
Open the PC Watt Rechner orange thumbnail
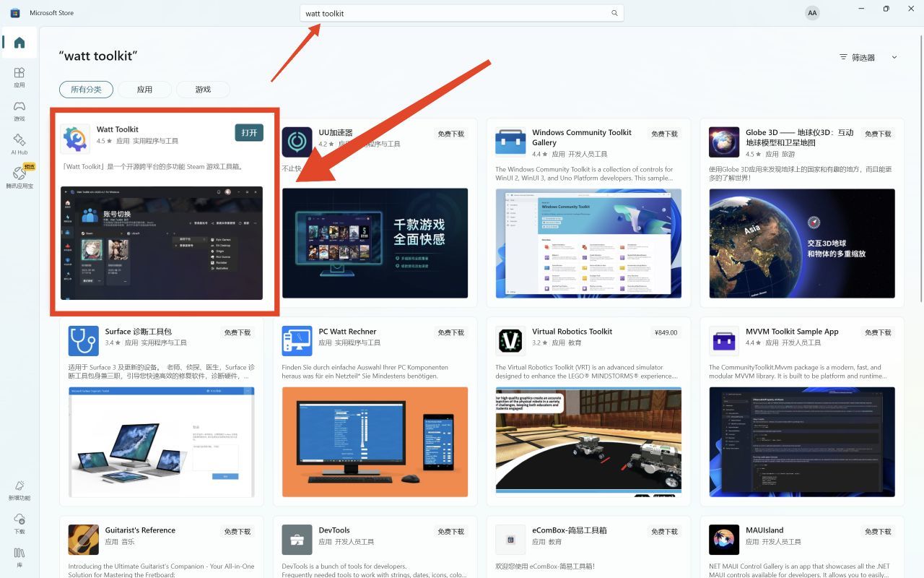375,442
